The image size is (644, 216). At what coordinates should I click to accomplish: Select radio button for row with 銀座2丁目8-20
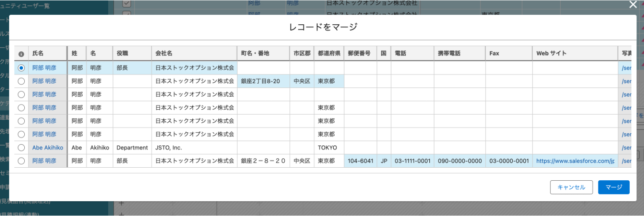[21, 81]
